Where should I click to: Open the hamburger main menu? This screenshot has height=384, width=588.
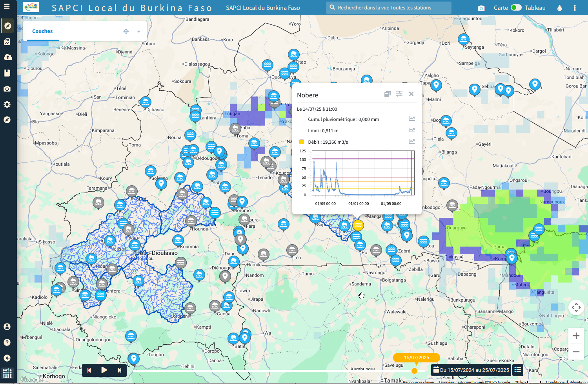pyautogui.click(x=7, y=6)
